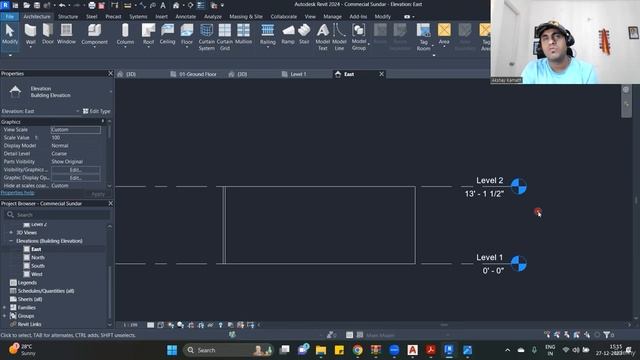Viewport: 640px width, 360px height.
Task: Activate the Modify arrow tool
Action: [9, 33]
